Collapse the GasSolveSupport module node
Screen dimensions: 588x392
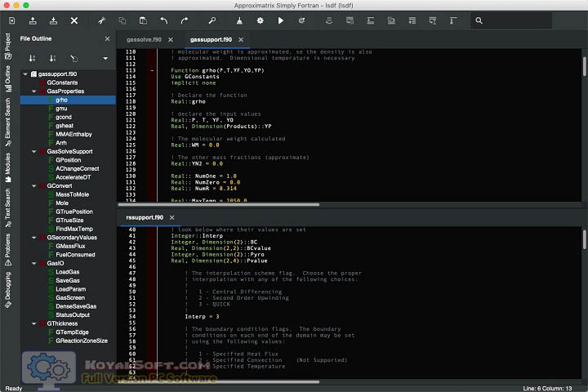point(33,152)
